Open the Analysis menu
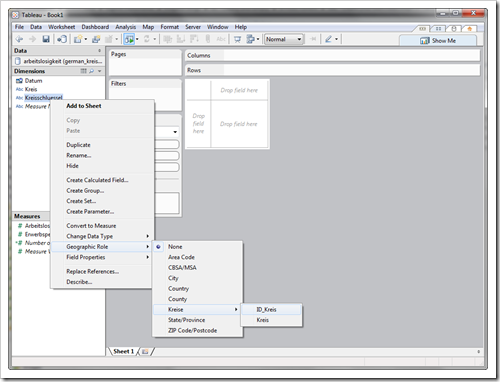 126,27
